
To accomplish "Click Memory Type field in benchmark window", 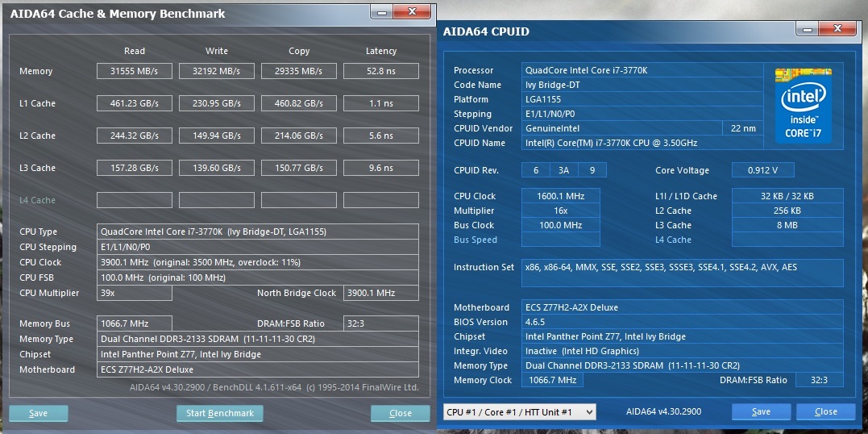I will pyautogui.click(x=257, y=339).
